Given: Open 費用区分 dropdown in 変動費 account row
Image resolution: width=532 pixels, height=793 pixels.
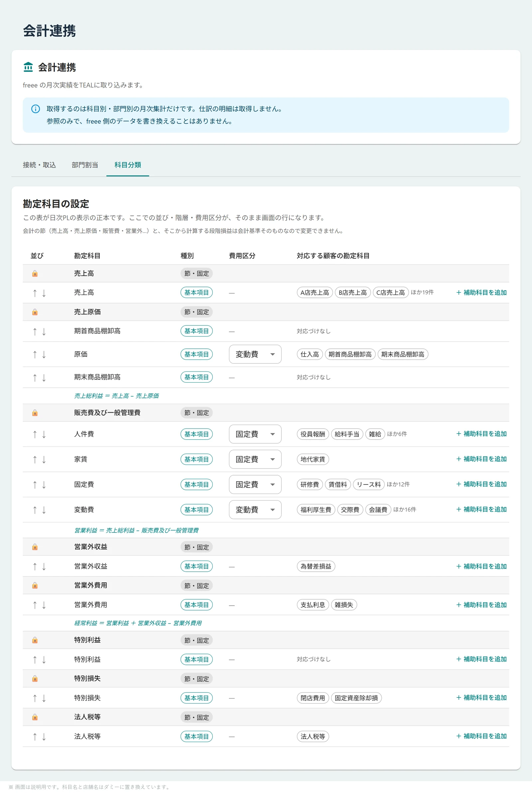Looking at the screenshot, I should (x=255, y=509).
